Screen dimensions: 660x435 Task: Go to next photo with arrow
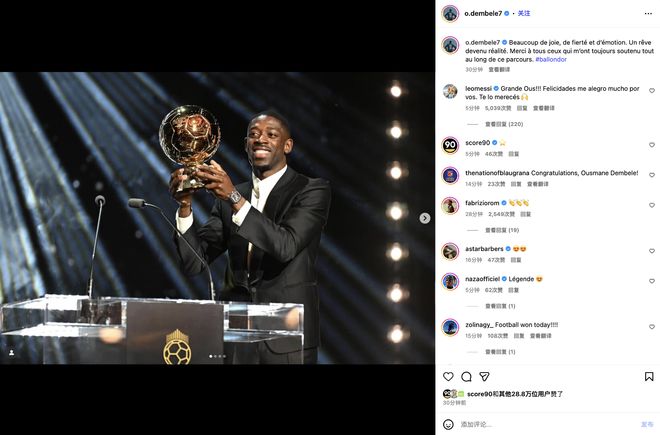coord(425,218)
